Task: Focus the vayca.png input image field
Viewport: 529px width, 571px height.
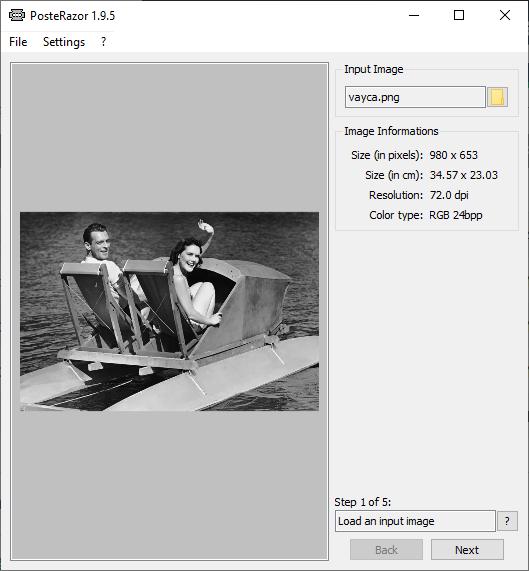Action: coord(415,97)
